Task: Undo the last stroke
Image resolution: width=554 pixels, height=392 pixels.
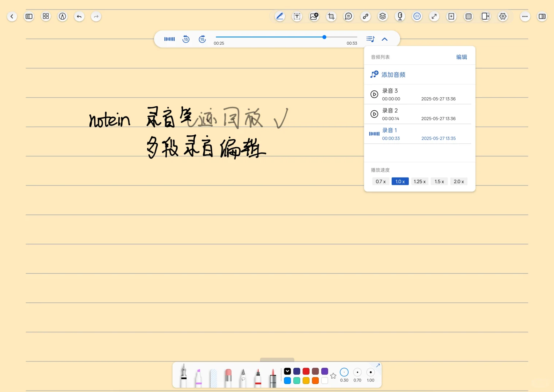Action: pyautogui.click(x=79, y=16)
